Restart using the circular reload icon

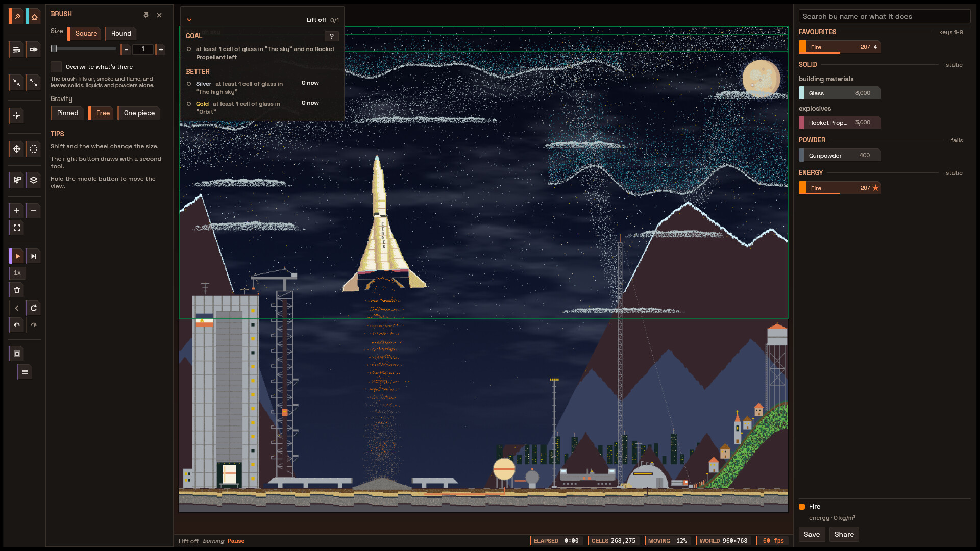(x=34, y=308)
